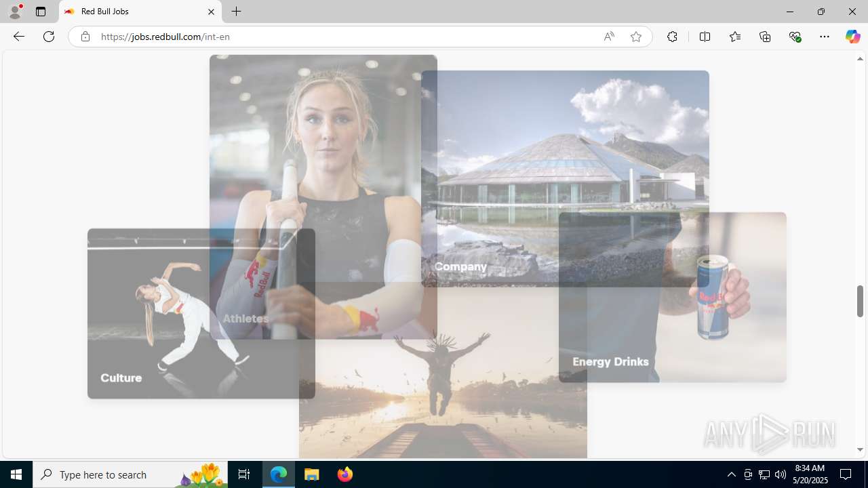
Task: Add this page to favorites star
Action: point(635,37)
